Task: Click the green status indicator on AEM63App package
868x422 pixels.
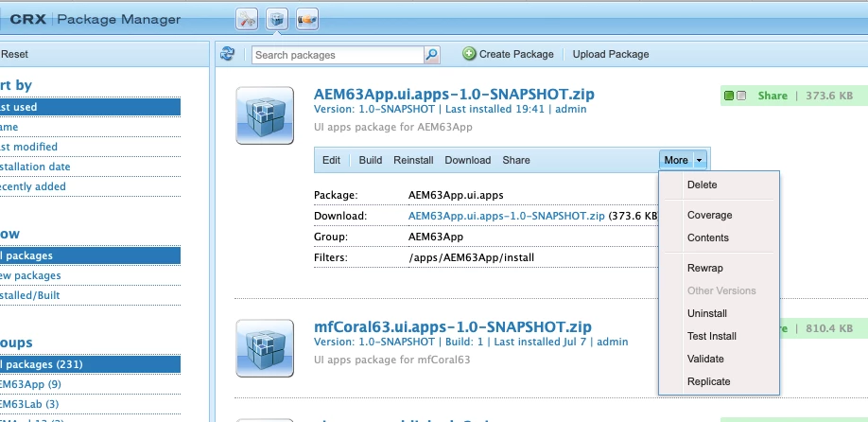Action: tap(728, 96)
